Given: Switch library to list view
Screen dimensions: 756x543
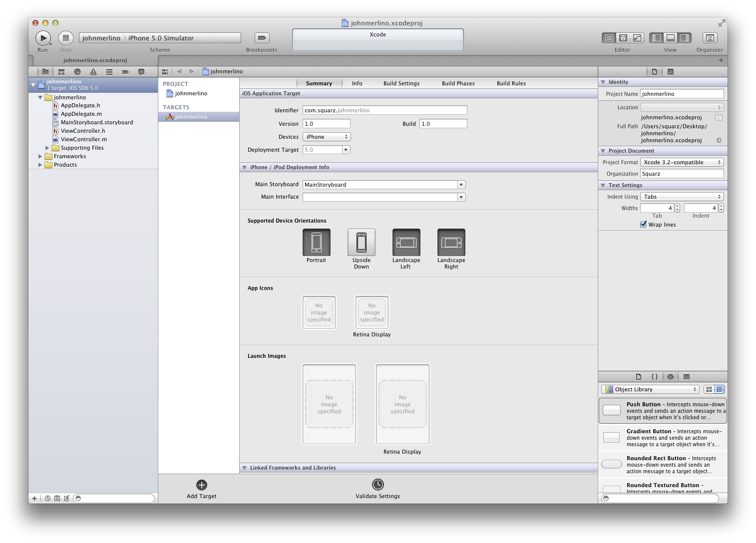Looking at the screenshot, I should tap(720, 389).
